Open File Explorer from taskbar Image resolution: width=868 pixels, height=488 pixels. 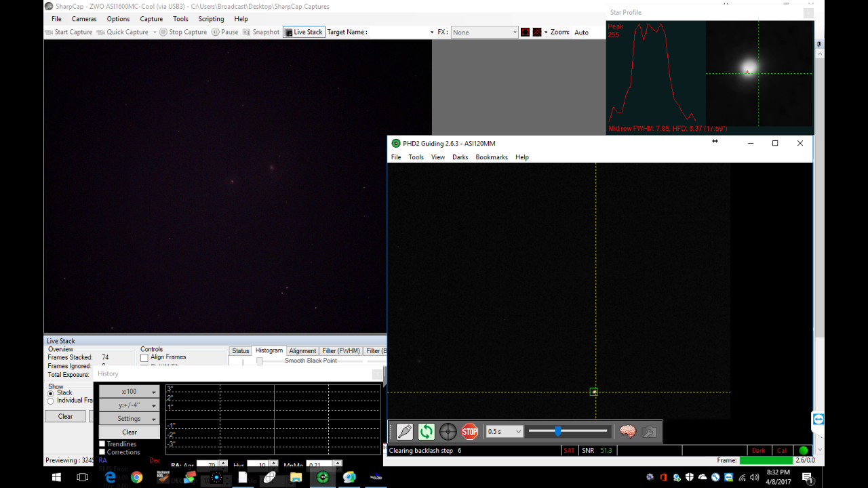(296, 477)
